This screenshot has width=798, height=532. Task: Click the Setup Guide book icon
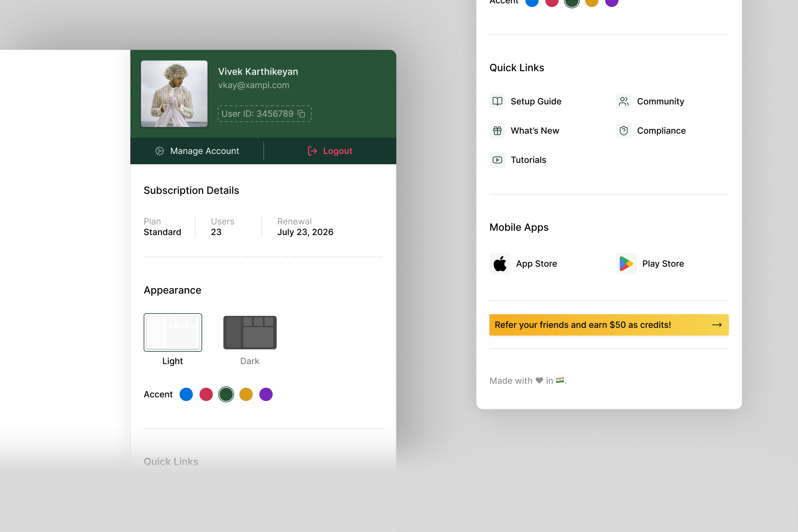click(497, 101)
